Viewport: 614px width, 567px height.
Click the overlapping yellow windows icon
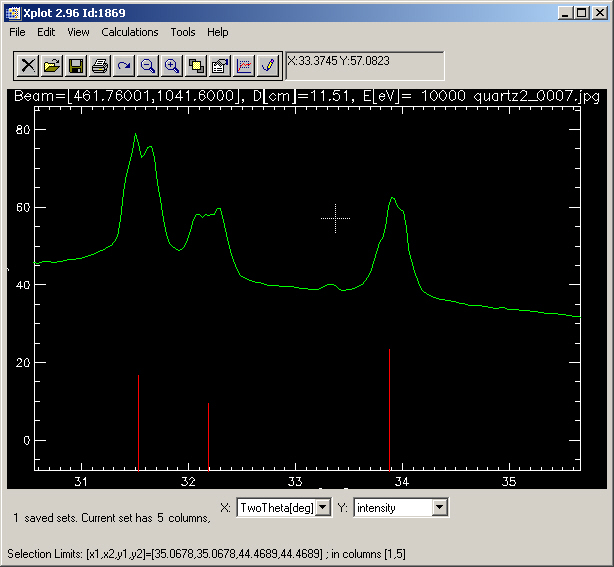tap(196, 66)
